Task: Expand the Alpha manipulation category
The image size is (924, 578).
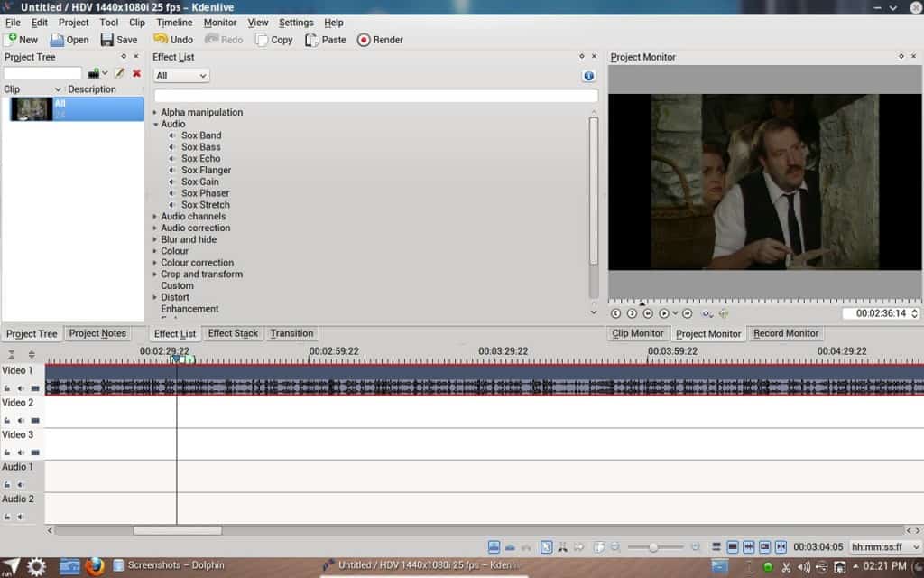Action: tap(155, 113)
